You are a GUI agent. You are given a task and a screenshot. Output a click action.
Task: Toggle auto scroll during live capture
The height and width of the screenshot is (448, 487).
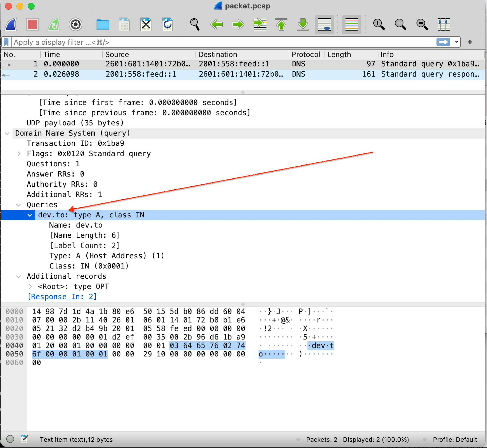click(324, 24)
